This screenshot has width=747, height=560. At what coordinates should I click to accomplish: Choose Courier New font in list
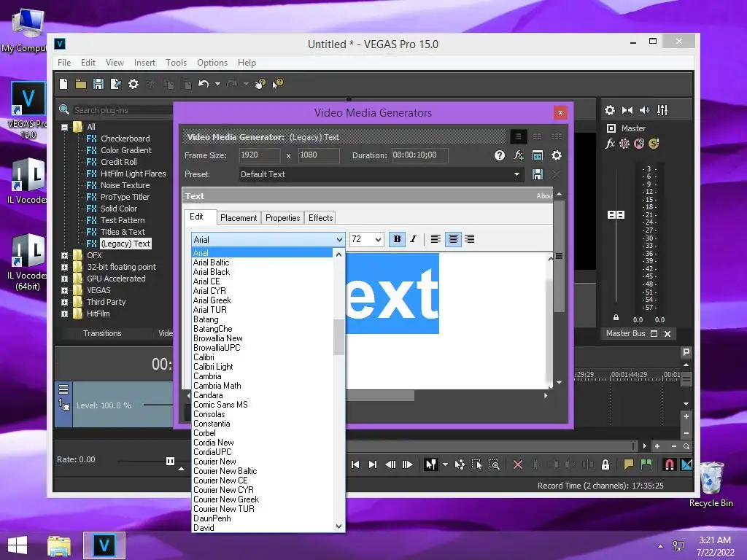coord(214,462)
